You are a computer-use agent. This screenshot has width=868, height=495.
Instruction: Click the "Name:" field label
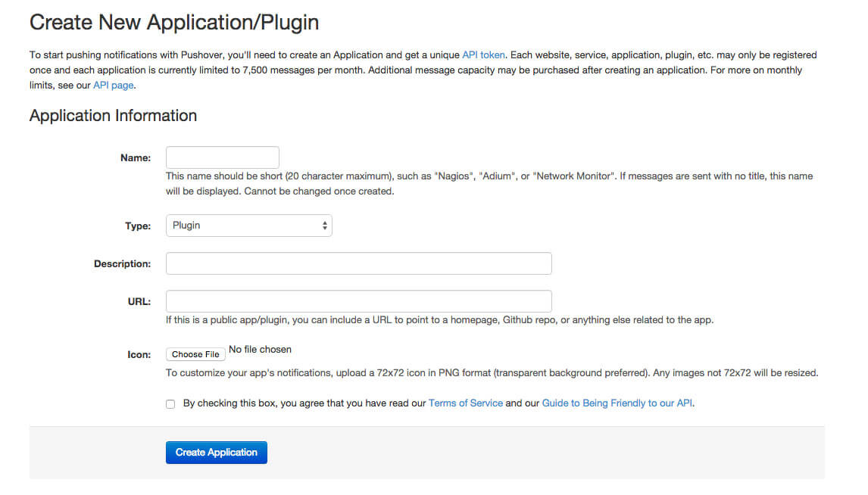136,158
